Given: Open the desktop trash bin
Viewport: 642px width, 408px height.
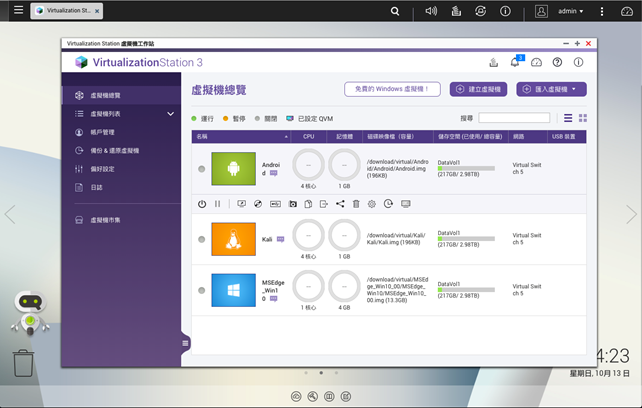Looking at the screenshot, I should (23, 363).
